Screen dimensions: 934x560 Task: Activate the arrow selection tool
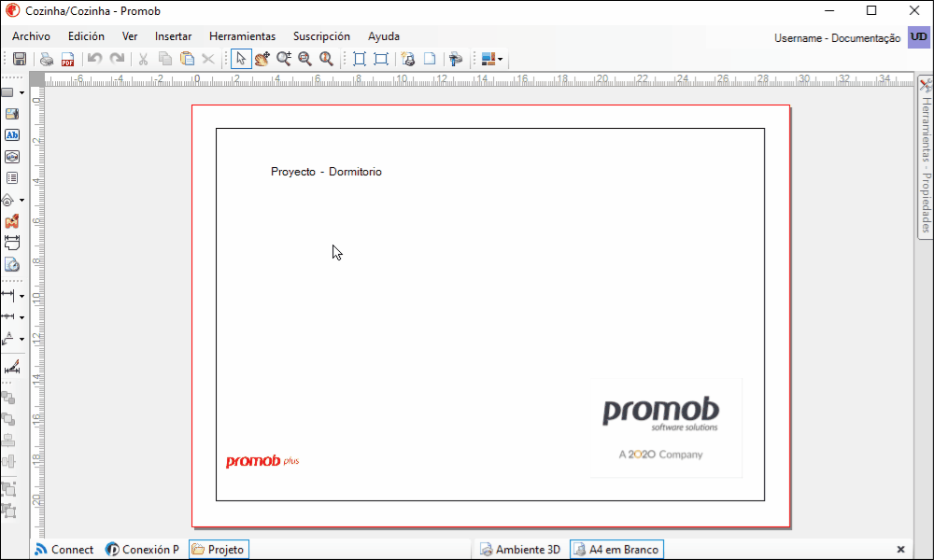(x=241, y=58)
